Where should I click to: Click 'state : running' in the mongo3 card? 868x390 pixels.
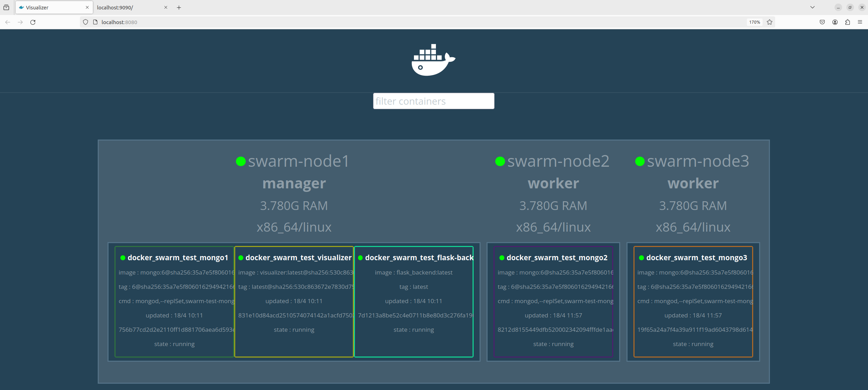693,344
